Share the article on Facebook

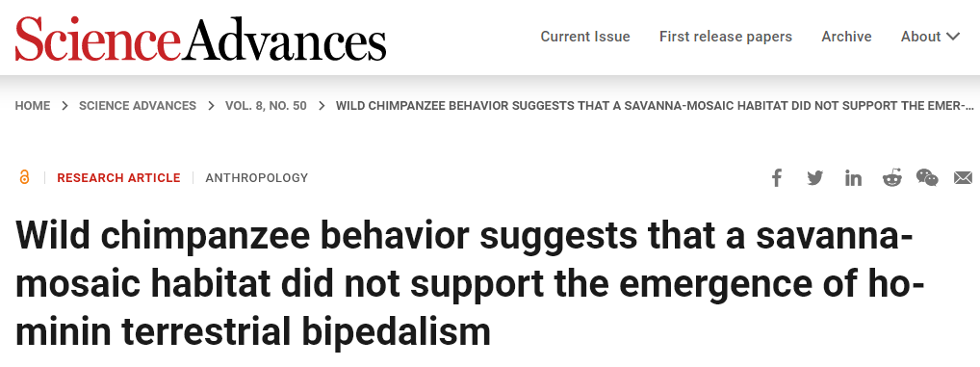pos(776,178)
